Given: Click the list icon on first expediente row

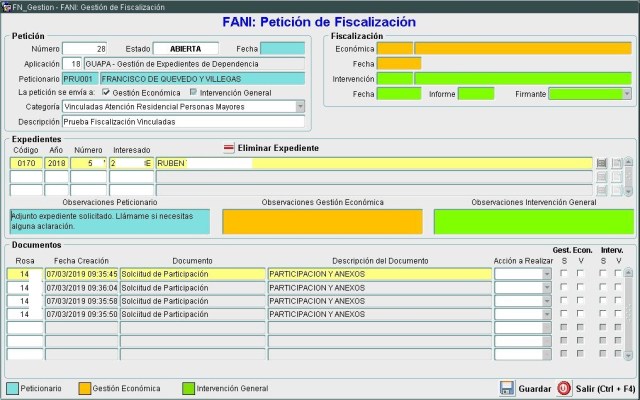Looking at the screenshot, I should point(602,163).
